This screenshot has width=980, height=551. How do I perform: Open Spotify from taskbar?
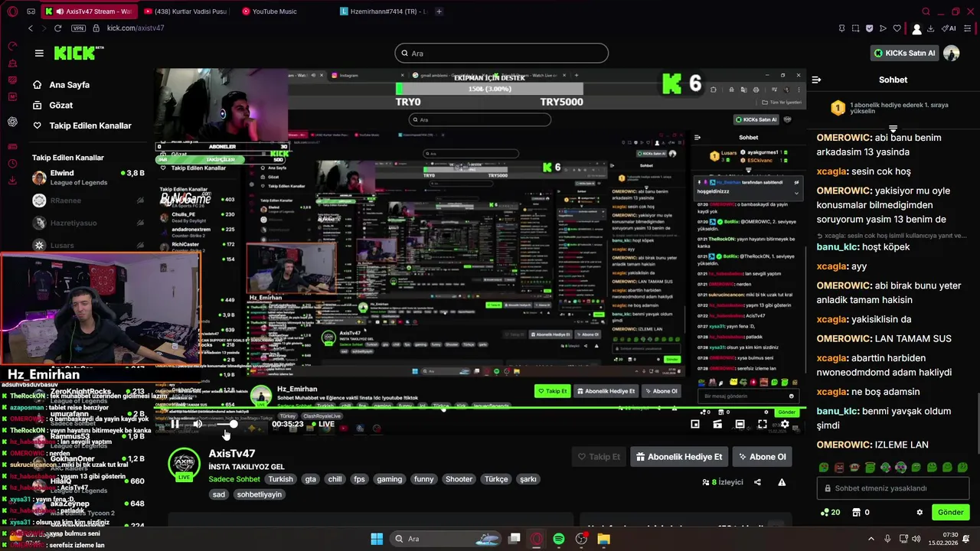[559, 539]
